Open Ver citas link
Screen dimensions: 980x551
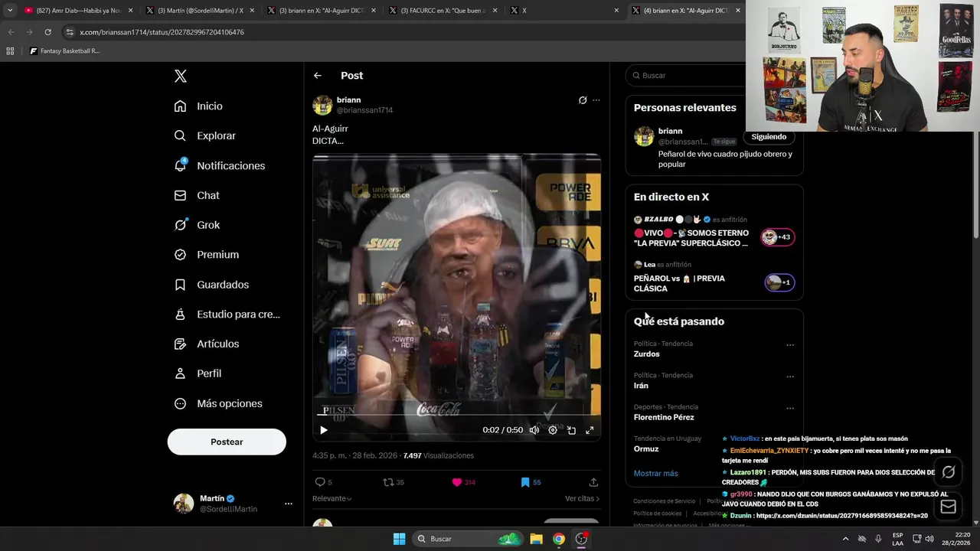click(x=582, y=498)
